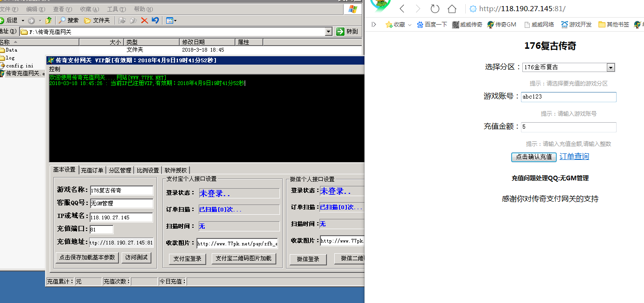Open the Explorer views dropdown button
Image resolution: width=644 pixels, height=303 pixels.
[x=171, y=20]
